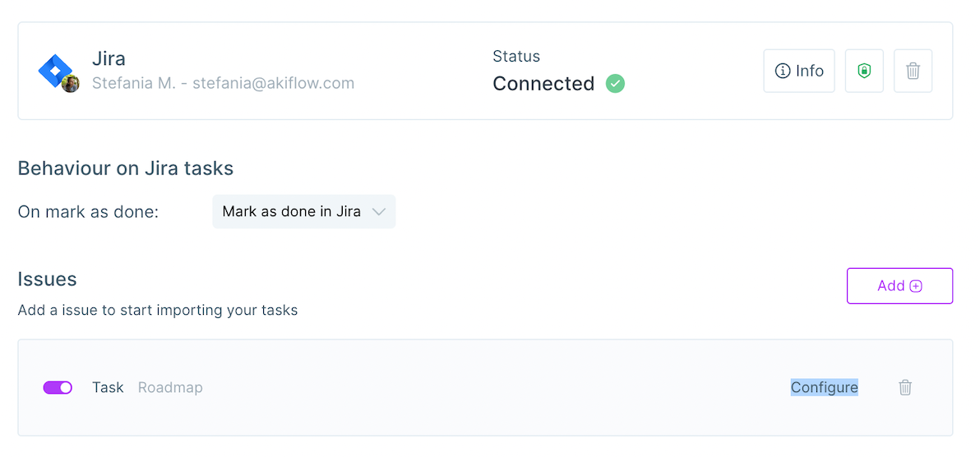Open Configure for the Task issue
This screenshot has width=980, height=457.
(x=825, y=388)
